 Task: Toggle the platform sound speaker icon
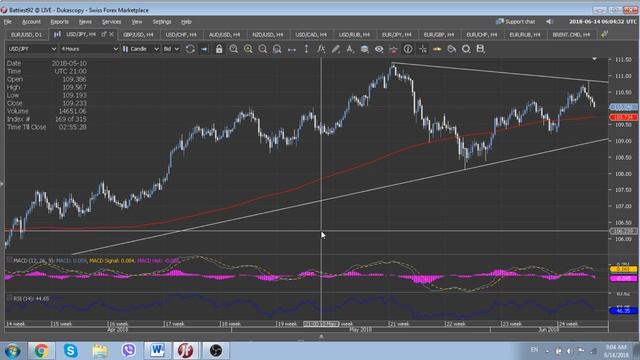coord(549,22)
